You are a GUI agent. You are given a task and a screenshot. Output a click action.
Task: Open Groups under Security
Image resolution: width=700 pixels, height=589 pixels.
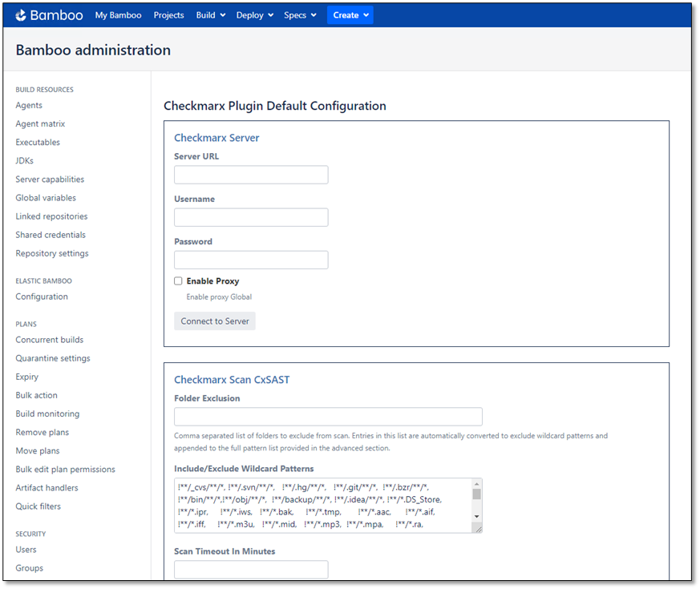tap(30, 568)
